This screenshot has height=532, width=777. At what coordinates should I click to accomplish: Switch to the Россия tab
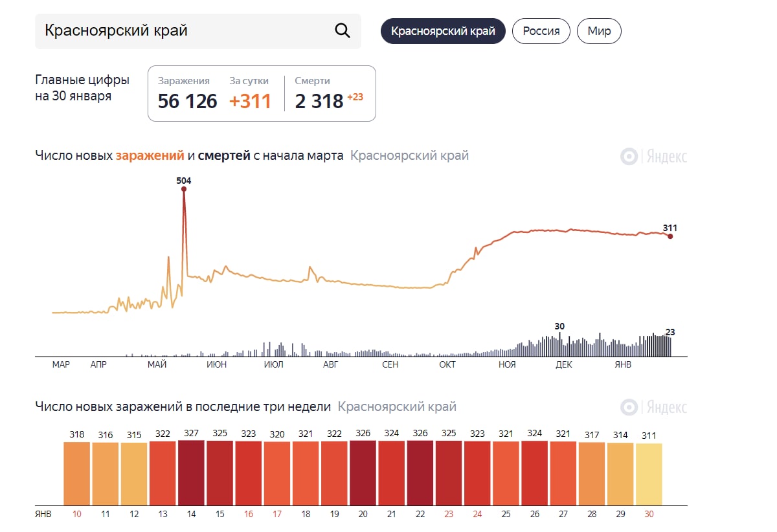(x=541, y=31)
